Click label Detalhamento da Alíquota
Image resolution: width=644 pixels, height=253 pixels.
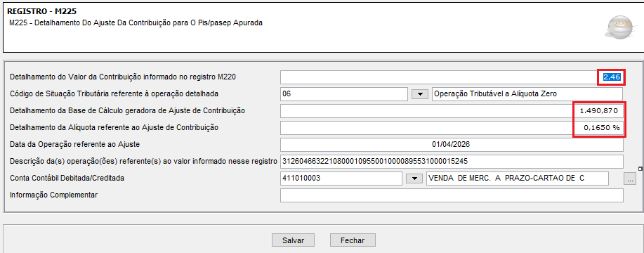(114, 127)
